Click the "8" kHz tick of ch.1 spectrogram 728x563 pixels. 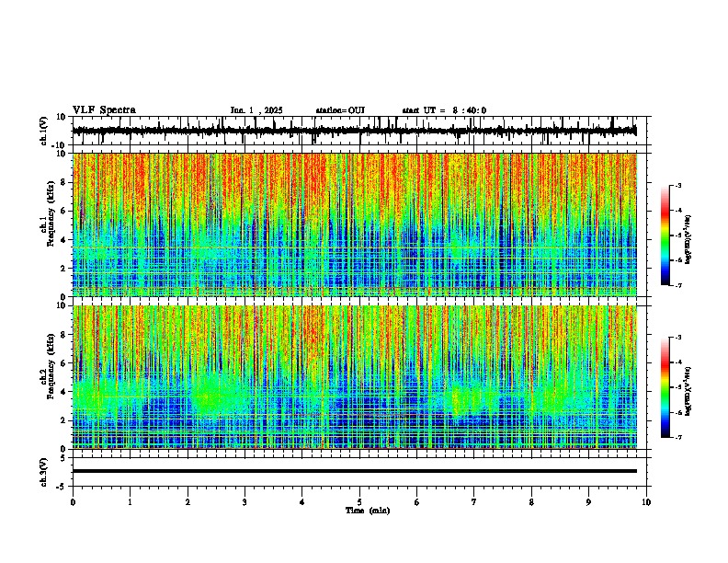tap(64, 182)
